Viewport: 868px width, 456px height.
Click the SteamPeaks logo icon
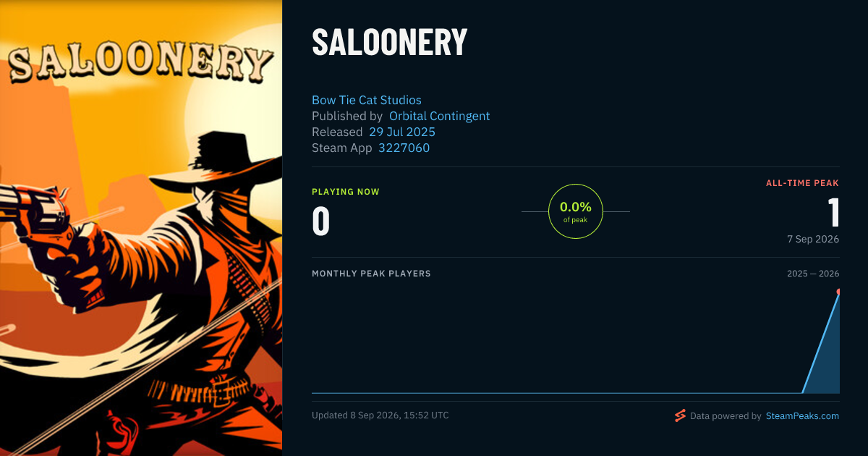coord(680,415)
